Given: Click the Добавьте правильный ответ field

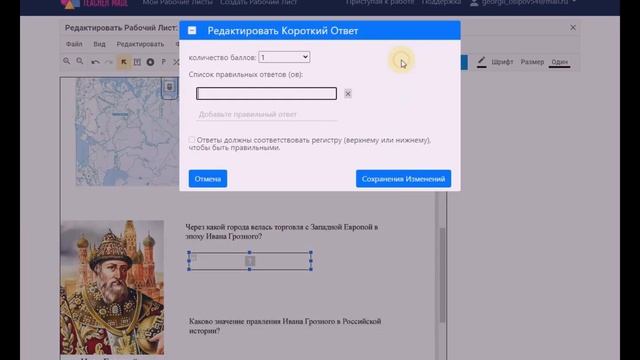Looking at the screenshot, I should [x=267, y=114].
